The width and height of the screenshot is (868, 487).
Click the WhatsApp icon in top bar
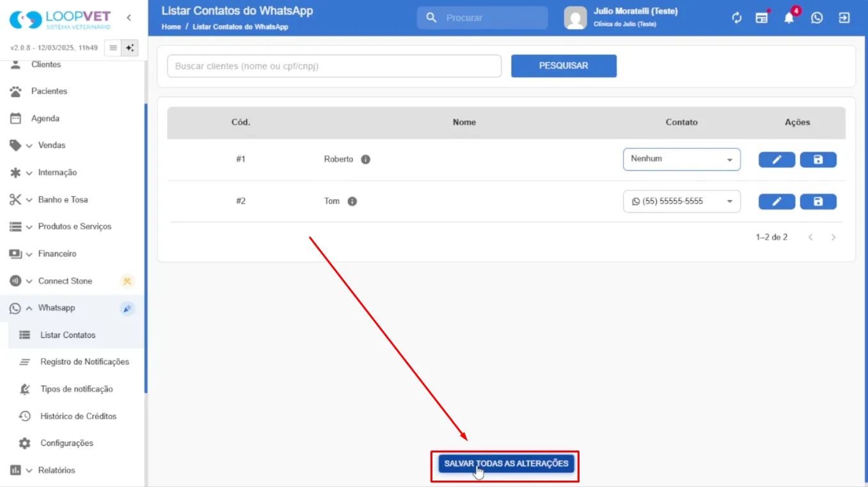point(817,18)
